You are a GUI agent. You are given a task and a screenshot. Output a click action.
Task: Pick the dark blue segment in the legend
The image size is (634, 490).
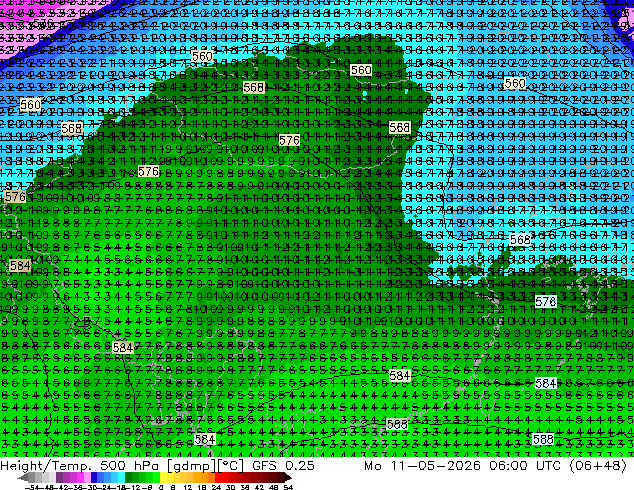(94, 478)
